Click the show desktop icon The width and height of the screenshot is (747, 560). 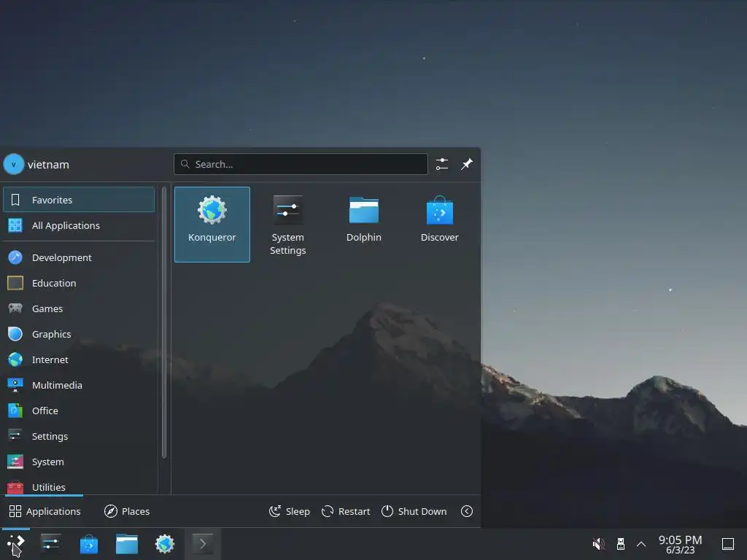tap(728, 544)
